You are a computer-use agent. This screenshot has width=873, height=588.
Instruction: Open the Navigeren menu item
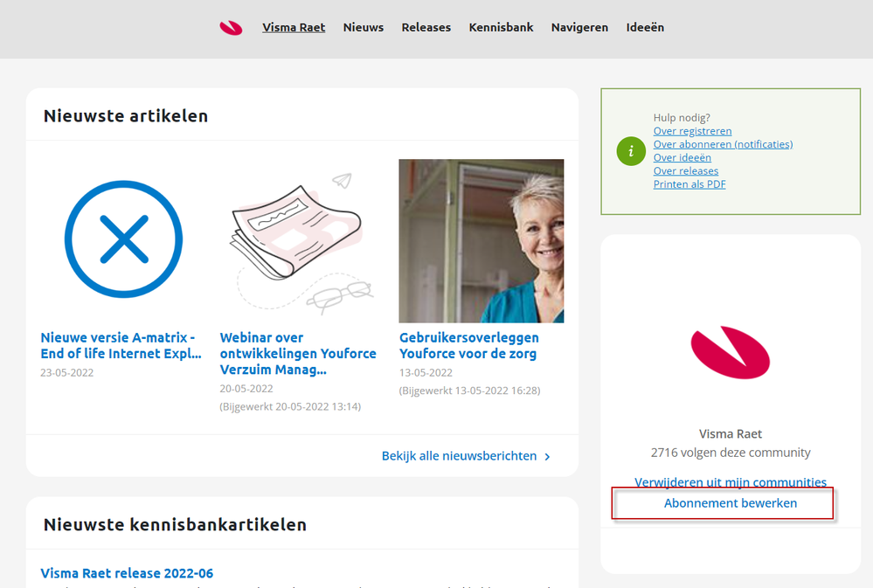click(579, 27)
